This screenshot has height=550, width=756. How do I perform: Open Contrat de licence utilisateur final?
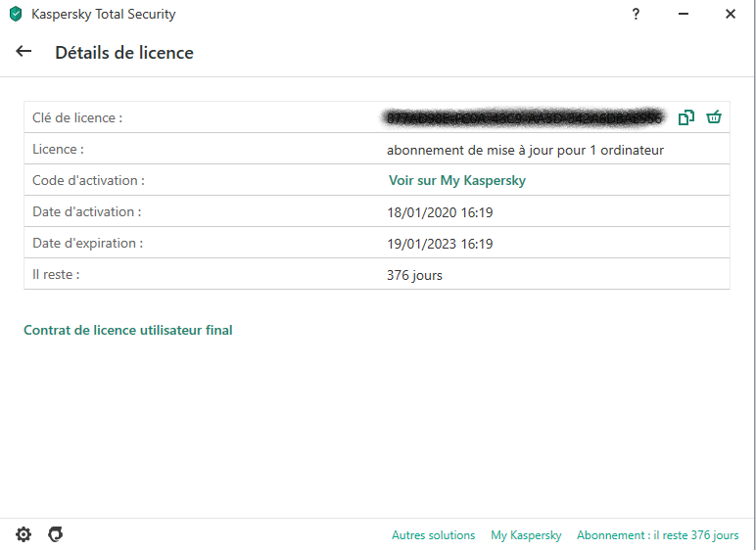(128, 331)
